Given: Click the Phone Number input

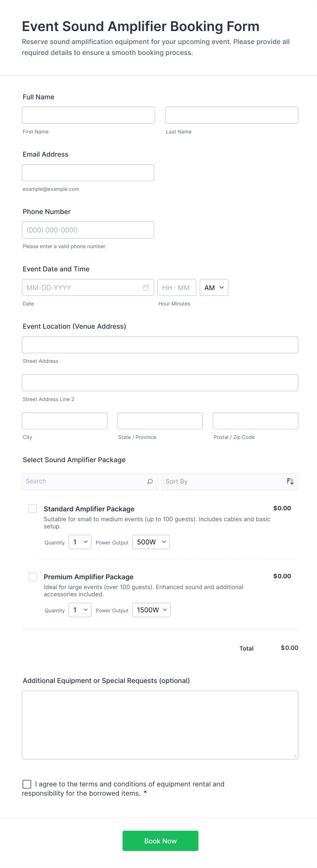Looking at the screenshot, I should tap(88, 230).
